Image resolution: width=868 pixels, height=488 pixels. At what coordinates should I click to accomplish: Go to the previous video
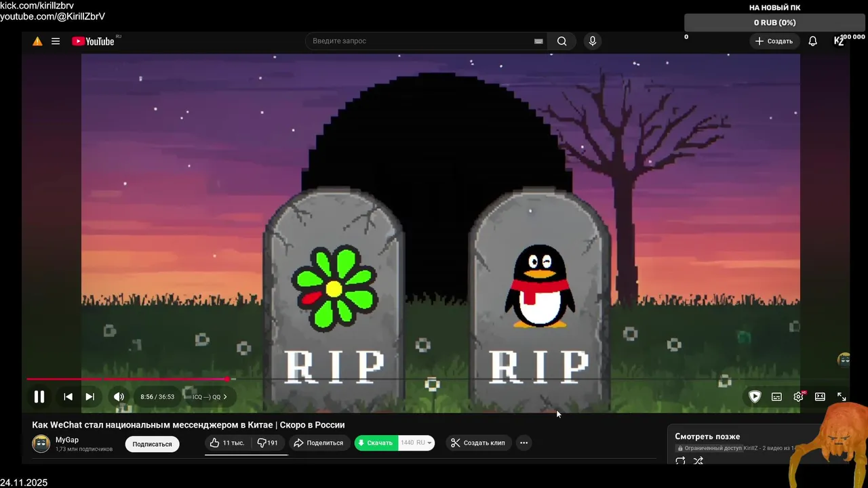pyautogui.click(x=68, y=396)
